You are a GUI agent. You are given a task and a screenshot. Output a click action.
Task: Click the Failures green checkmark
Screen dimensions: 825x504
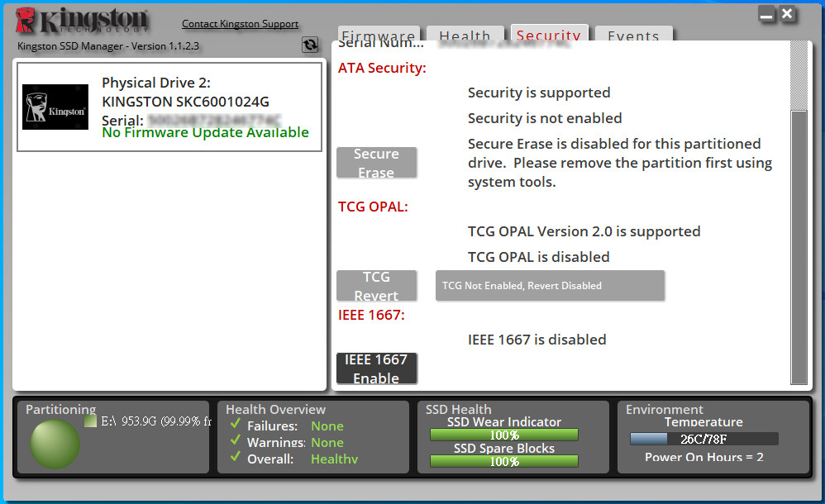pyautogui.click(x=236, y=424)
